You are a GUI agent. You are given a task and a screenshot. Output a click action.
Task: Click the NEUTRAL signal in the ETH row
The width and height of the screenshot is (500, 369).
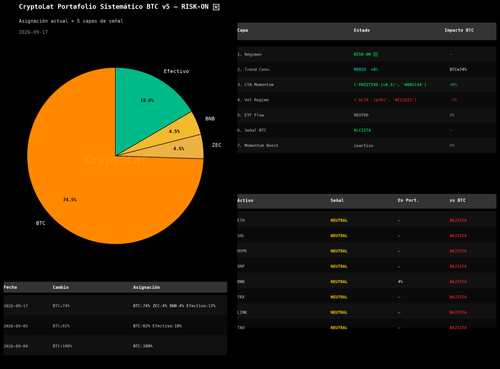coord(339,220)
